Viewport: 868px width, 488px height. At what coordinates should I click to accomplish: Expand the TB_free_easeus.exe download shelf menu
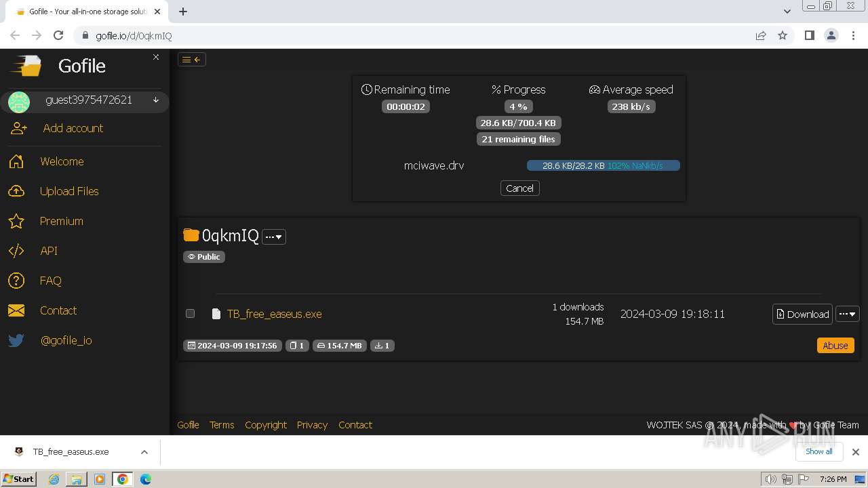(144, 452)
